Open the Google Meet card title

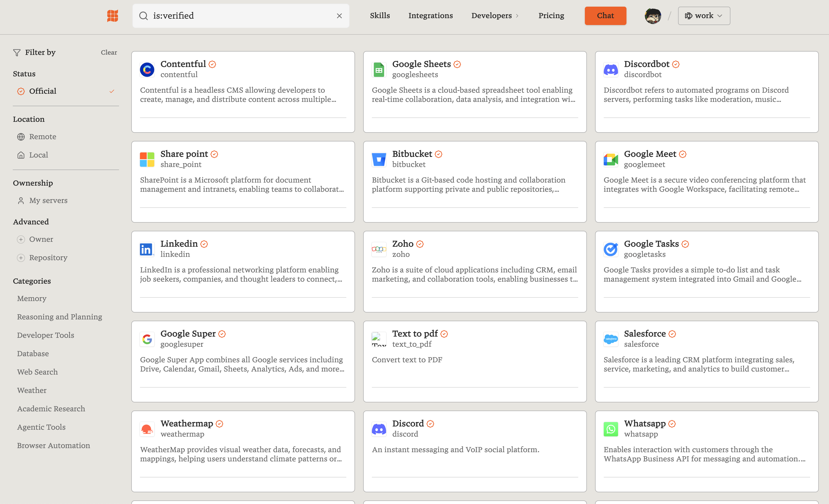(x=650, y=154)
